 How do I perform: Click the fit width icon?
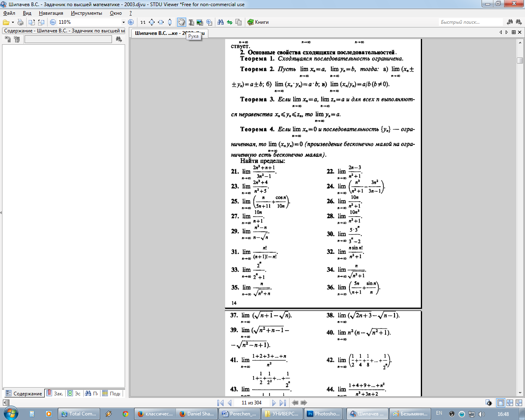tap(161, 22)
